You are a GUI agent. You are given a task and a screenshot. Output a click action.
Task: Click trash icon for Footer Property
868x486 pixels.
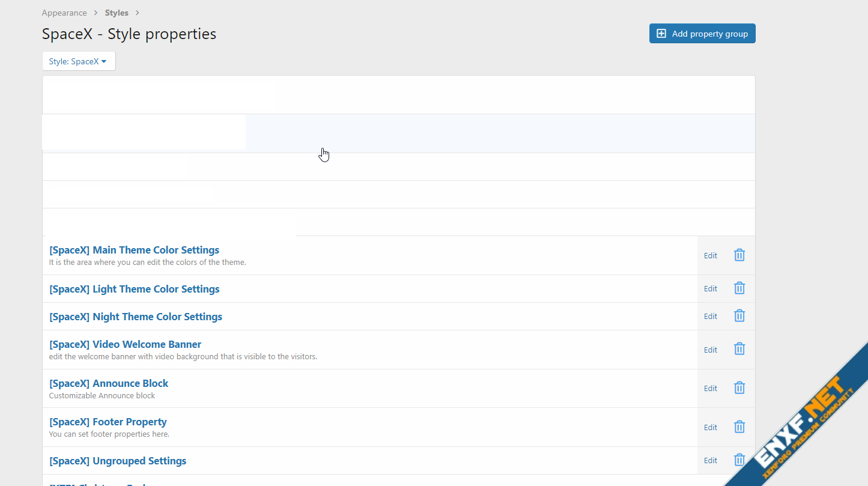[739, 427]
